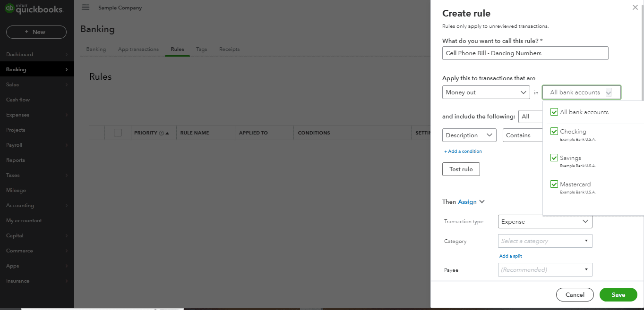Open the Select a category dropdown

[x=545, y=241]
